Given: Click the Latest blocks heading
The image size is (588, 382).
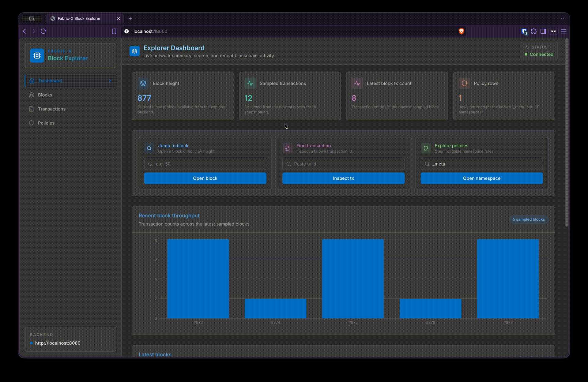Looking at the screenshot, I should (x=155, y=354).
